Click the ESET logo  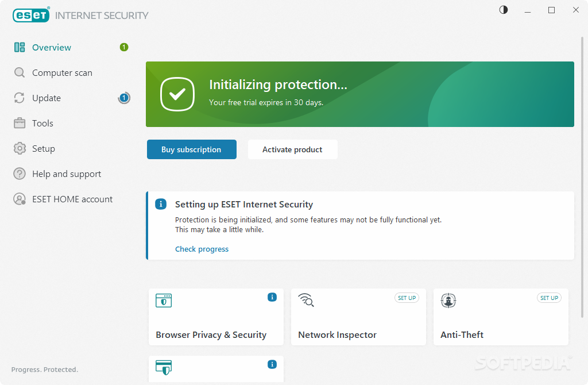tap(31, 15)
